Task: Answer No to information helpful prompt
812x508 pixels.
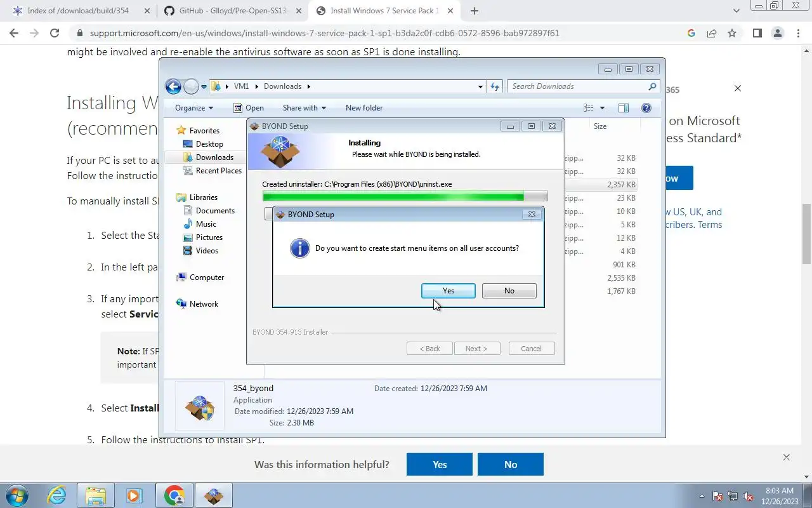Action: click(x=511, y=464)
